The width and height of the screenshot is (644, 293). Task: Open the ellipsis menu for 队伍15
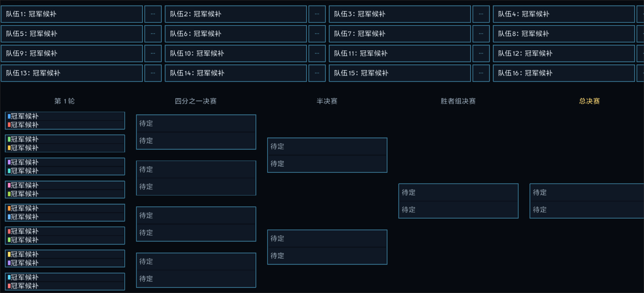[x=481, y=73]
